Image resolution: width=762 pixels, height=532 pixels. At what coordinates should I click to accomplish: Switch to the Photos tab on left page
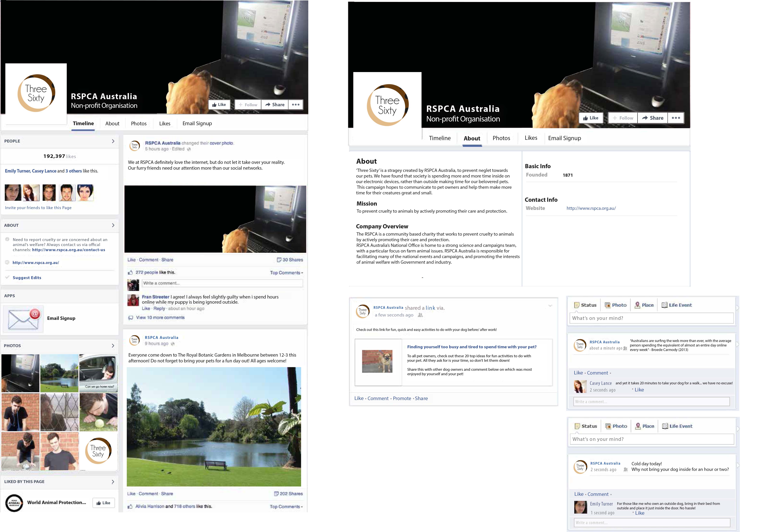tap(138, 123)
